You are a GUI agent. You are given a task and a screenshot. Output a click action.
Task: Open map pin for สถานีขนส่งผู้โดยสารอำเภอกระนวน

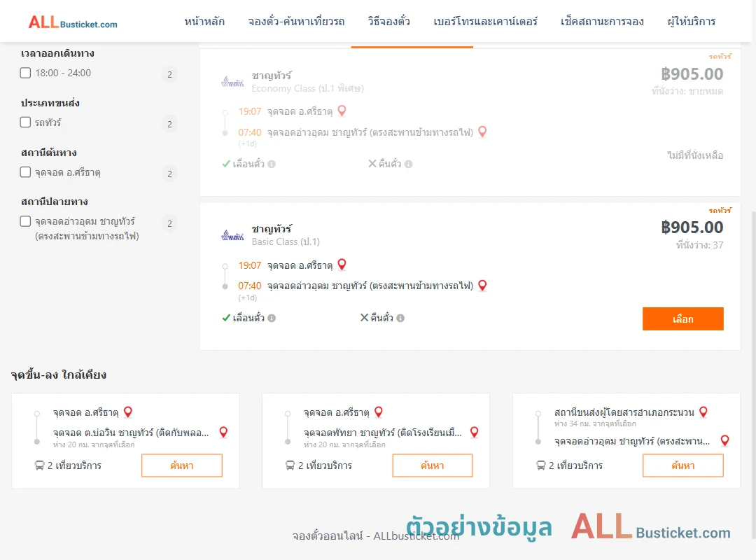tap(703, 412)
